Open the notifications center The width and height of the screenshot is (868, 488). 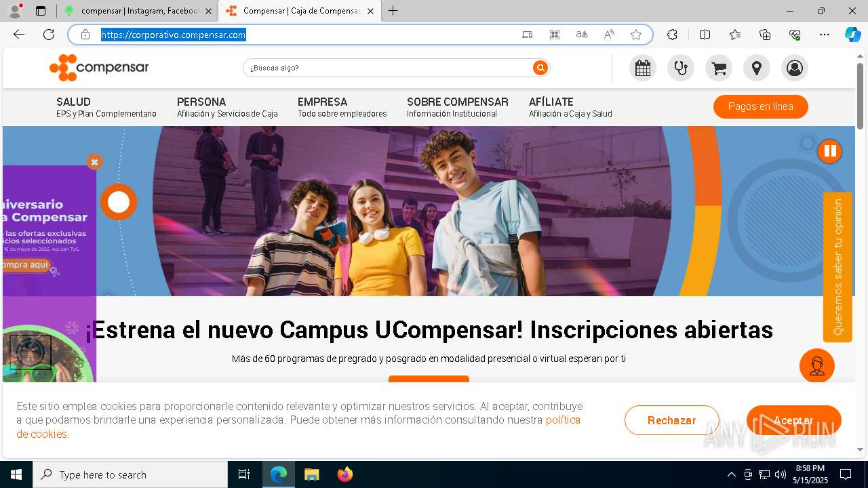click(x=846, y=474)
